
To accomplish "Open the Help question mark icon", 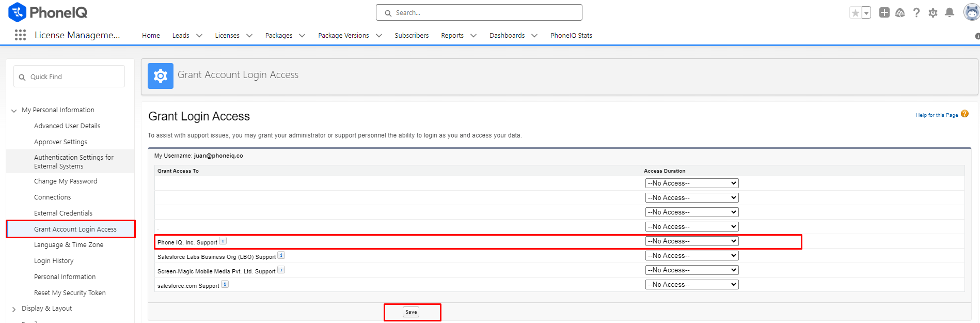I will pos(916,12).
